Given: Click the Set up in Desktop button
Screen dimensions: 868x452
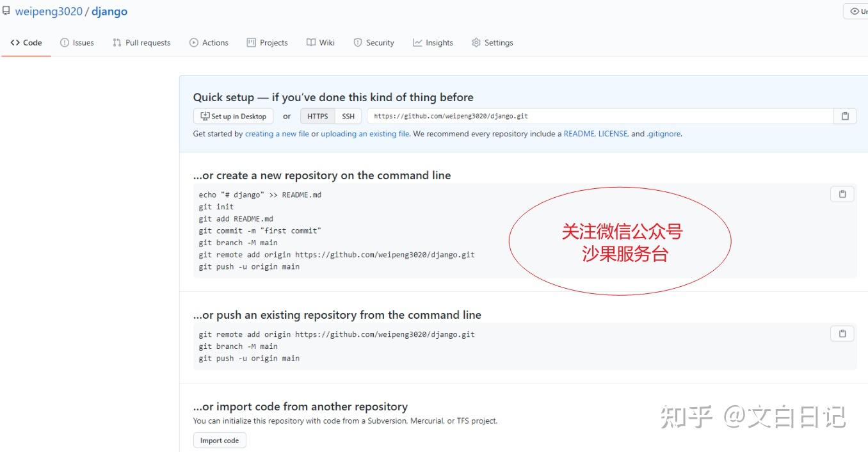Looking at the screenshot, I should coord(233,116).
